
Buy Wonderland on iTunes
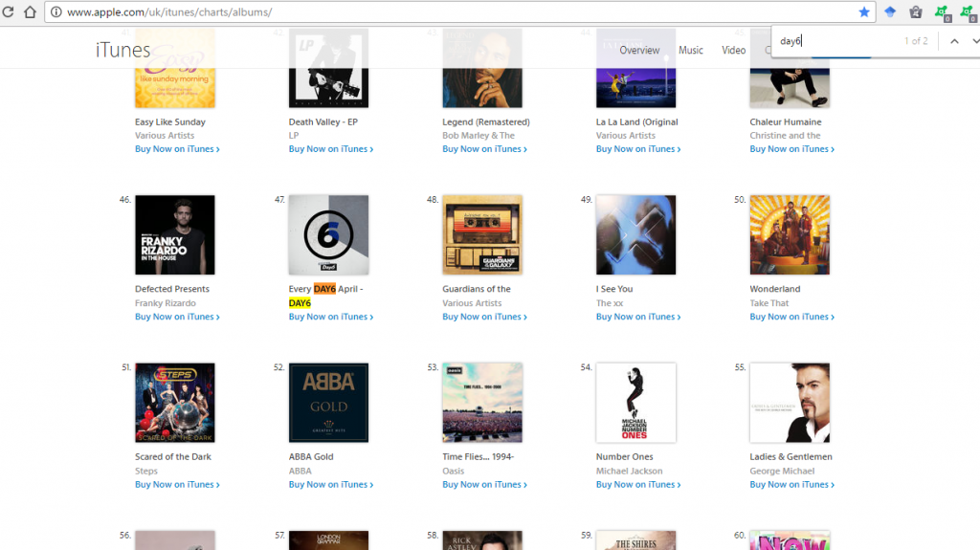pos(792,317)
